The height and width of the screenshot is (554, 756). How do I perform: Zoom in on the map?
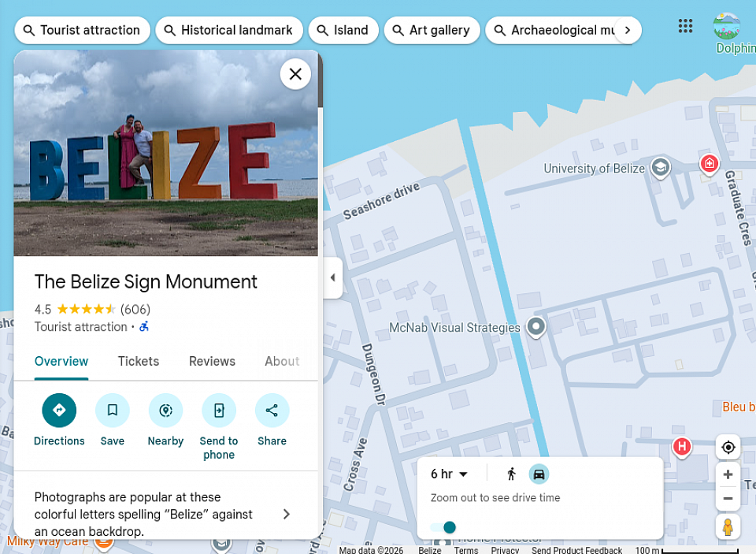coord(728,474)
